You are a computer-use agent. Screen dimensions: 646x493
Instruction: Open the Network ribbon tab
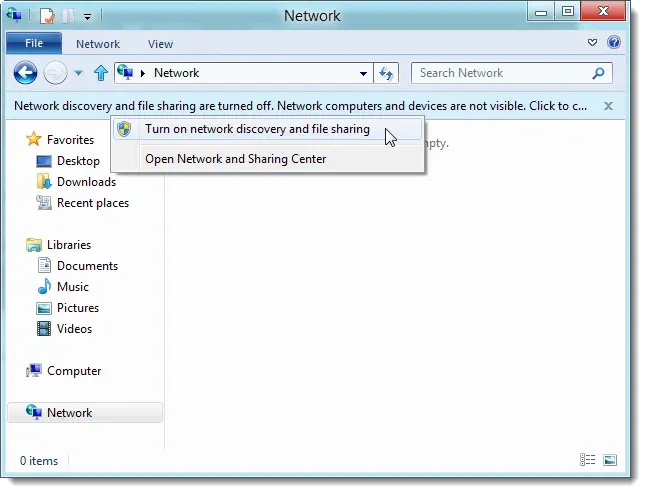[98, 44]
